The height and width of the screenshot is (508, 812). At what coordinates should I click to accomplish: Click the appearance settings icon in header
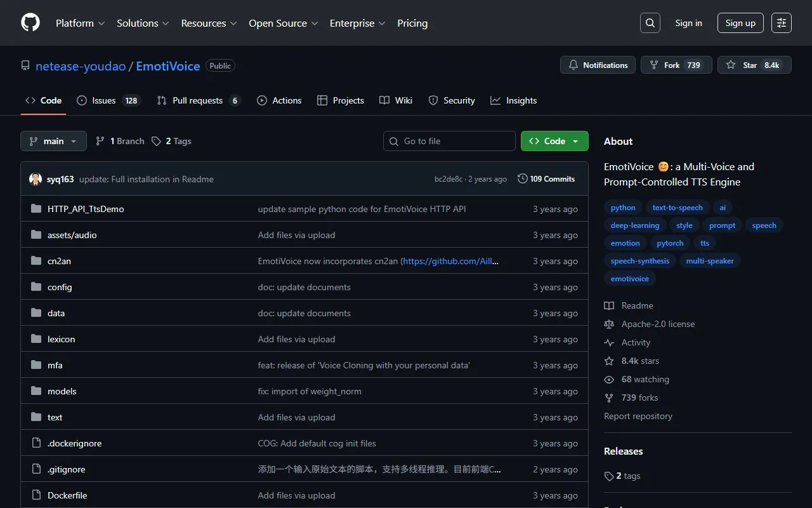782,23
